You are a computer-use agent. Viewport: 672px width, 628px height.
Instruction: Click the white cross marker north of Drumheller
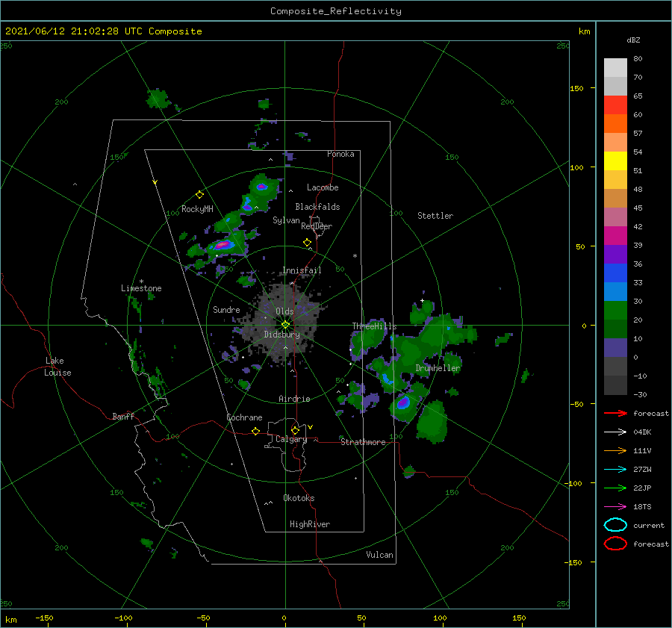422,300
